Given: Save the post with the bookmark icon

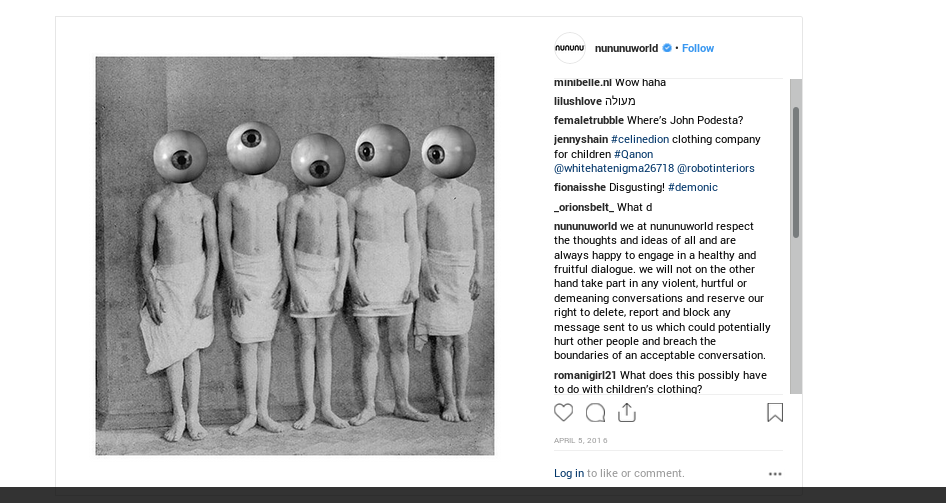Looking at the screenshot, I should pos(775,413).
